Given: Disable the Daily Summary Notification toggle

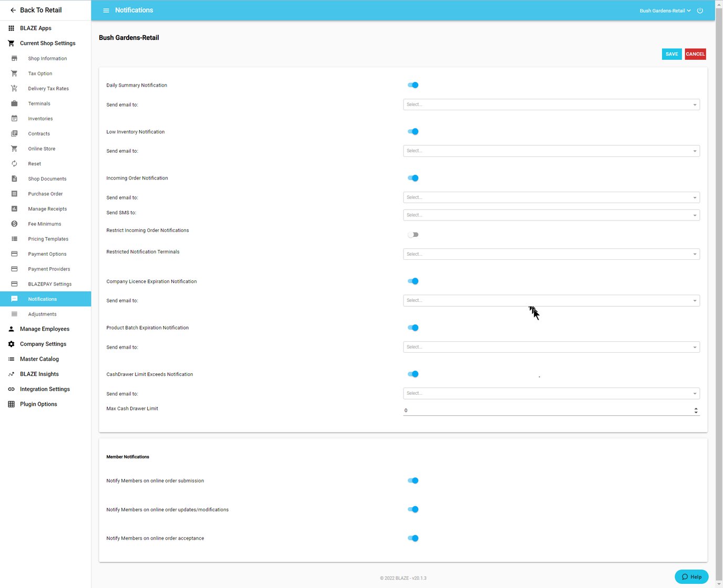Looking at the screenshot, I should click(413, 85).
